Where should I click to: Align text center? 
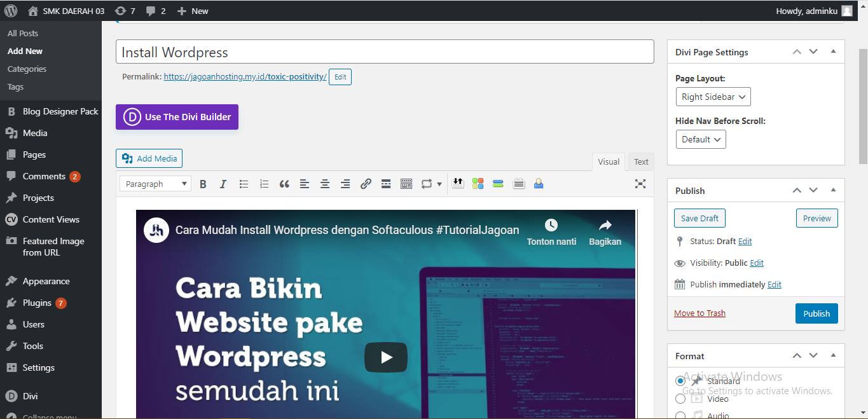pyautogui.click(x=325, y=184)
